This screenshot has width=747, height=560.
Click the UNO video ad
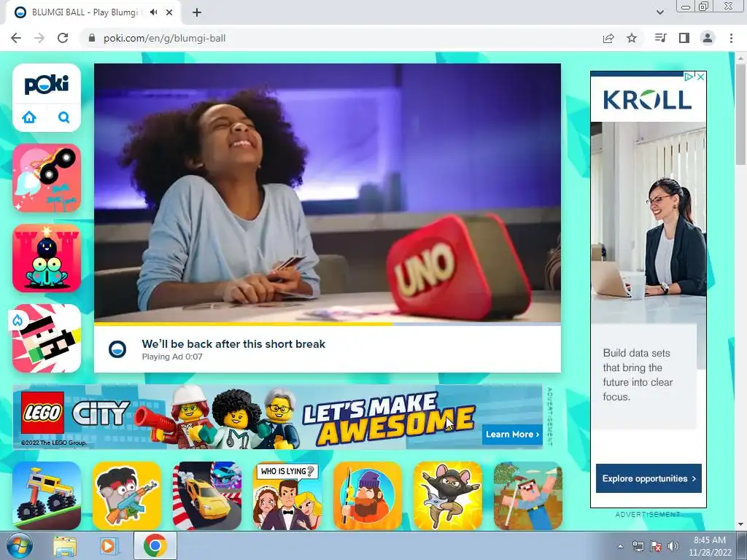328,192
